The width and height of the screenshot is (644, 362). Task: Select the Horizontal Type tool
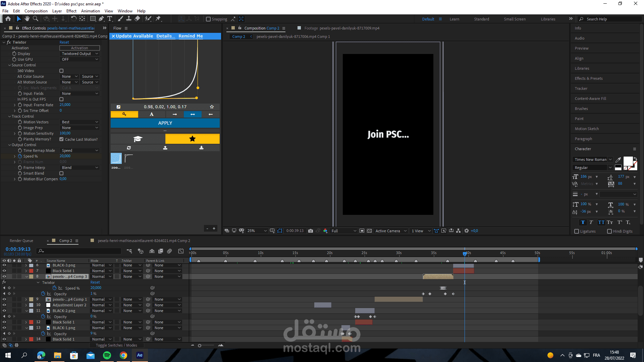(x=110, y=19)
